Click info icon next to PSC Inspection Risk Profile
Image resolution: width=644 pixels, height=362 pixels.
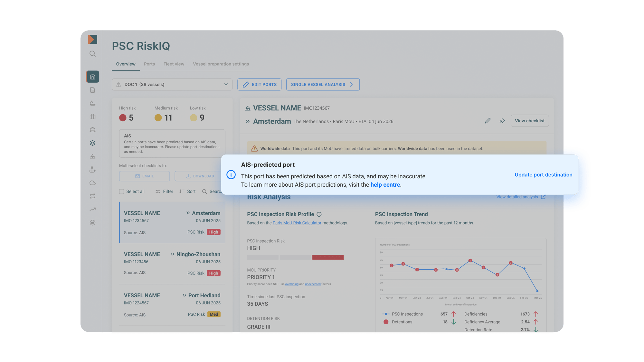pyautogui.click(x=319, y=214)
